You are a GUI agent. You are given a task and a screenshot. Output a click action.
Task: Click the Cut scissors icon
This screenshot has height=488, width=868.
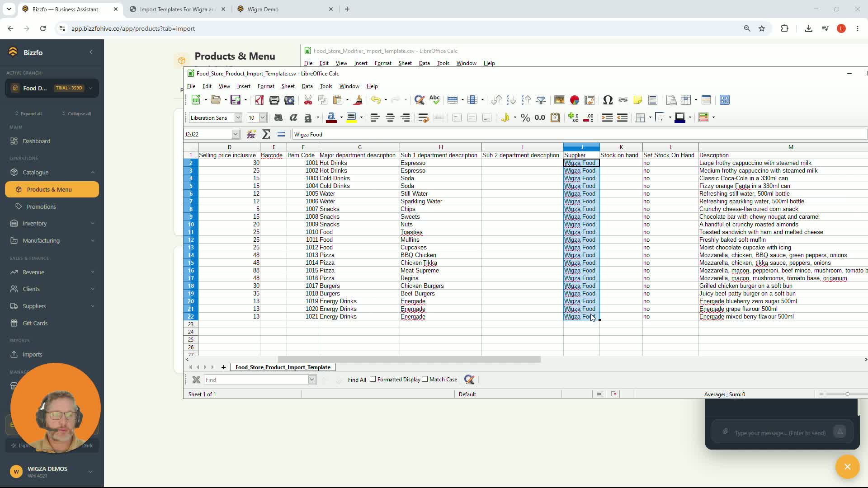coord(308,100)
